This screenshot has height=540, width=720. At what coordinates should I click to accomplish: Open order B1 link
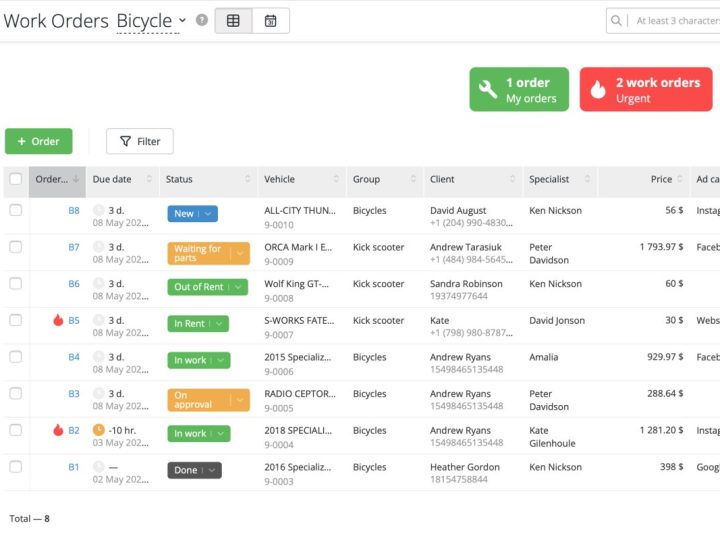pyautogui.click(x=74, y=467)
